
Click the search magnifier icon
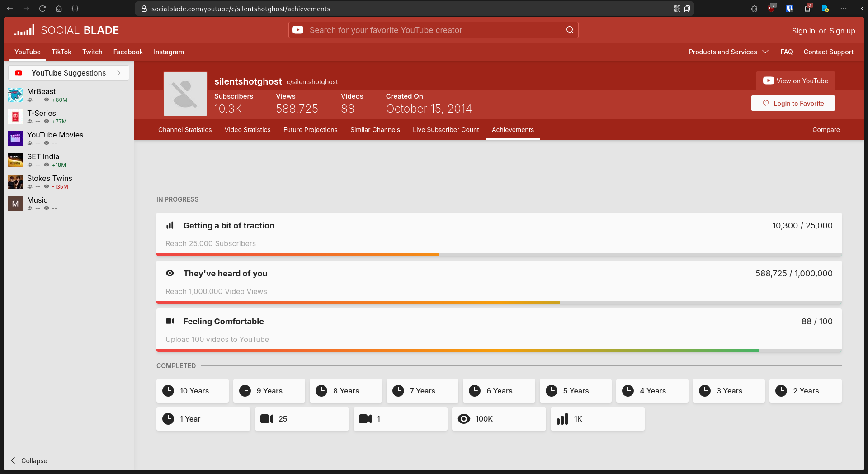click(570, 30)
